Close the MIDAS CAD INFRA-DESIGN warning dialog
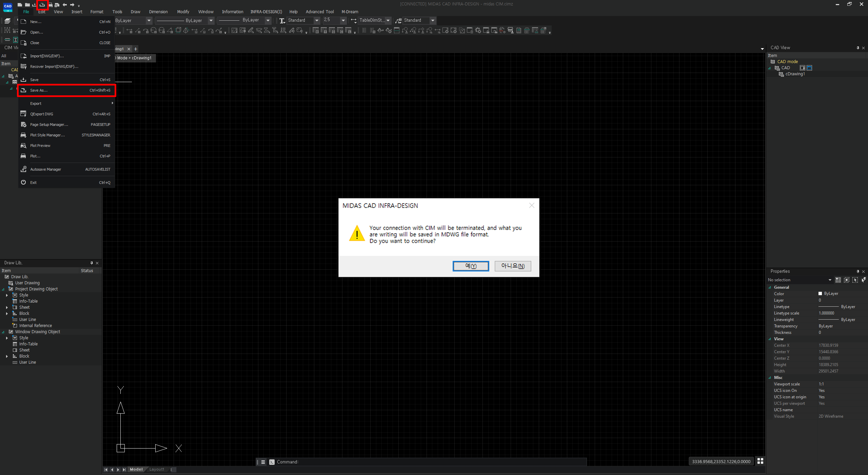Viewport: 868px width, 475px height. [532, 206]
